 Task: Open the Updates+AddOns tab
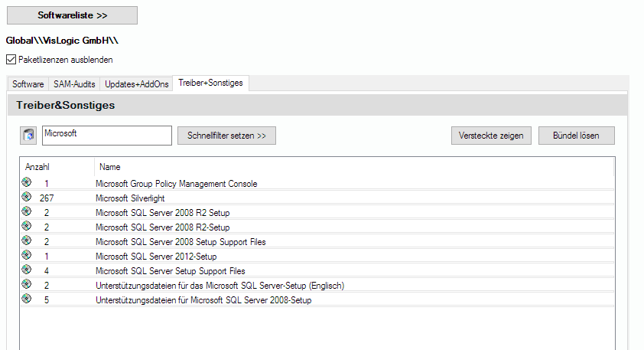[137, 84]
